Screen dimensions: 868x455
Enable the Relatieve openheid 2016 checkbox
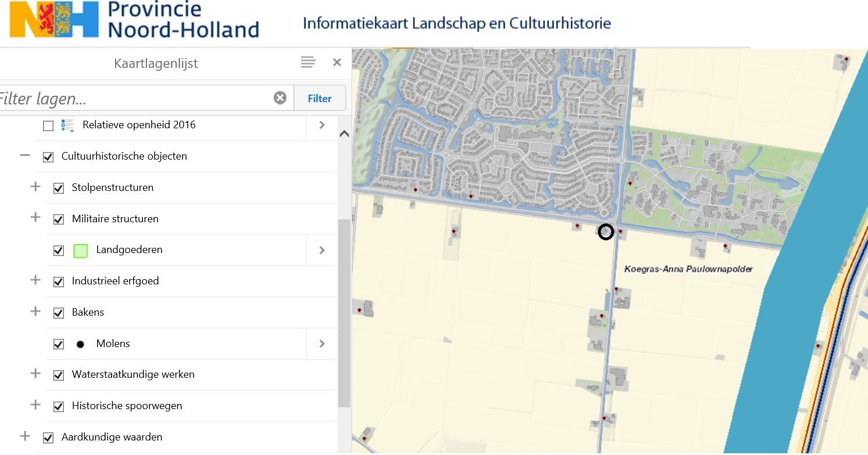coord(48,125)
